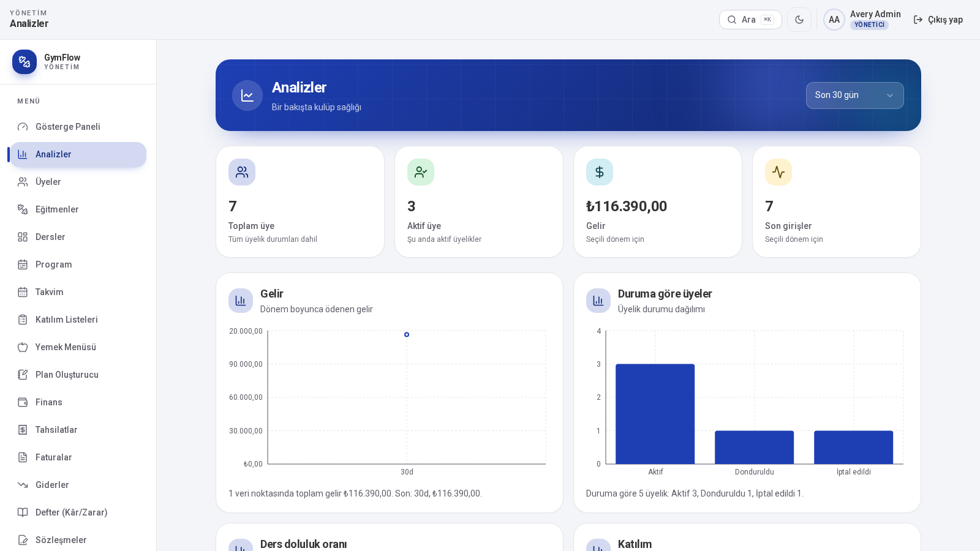The image size is (980, 551).
Task: Click the İptal edildi bar
Action: (854, 448)
